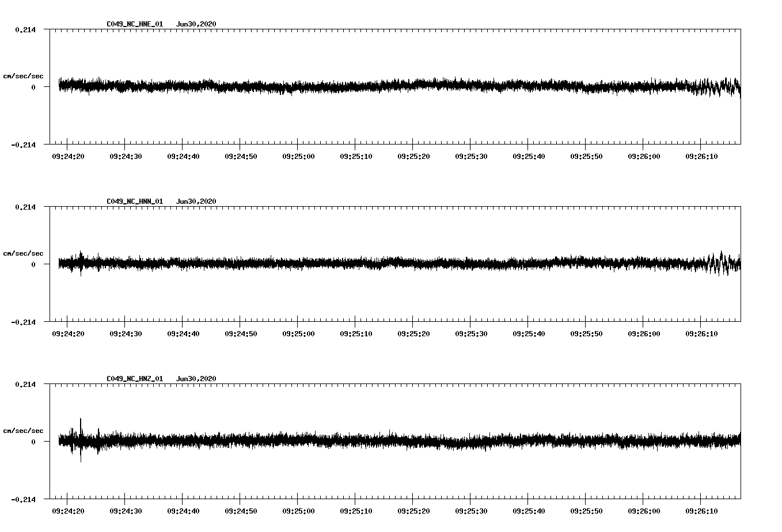Click the 09:24:50 time label under the HNE plot
The width and height of the screenshot is (782, 532).
(241, 156)
